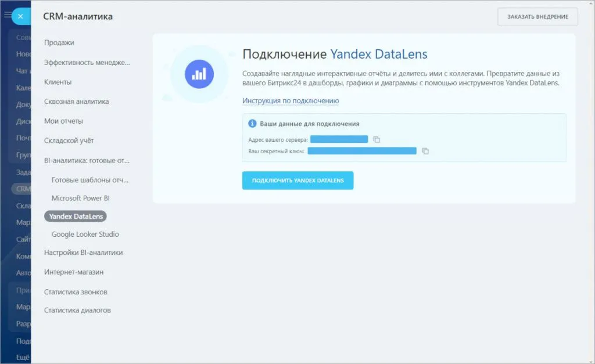Open the Инструкция по подключению link
Image resolution: width=595 pixels, height=364 pixels.
pyautogui.click(x=291, y=101)
